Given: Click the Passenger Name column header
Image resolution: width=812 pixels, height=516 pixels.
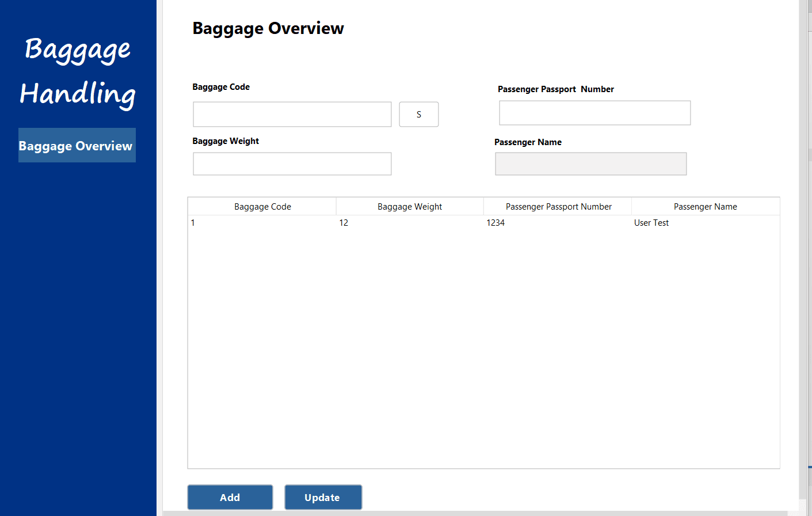Looking at the screenshot, I should click(x=705, y=206).
